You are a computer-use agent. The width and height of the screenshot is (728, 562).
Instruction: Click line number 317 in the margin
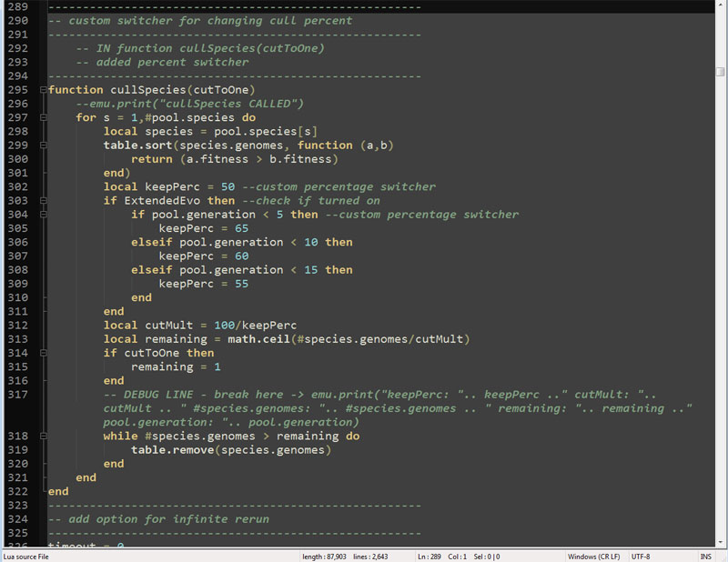18,395
